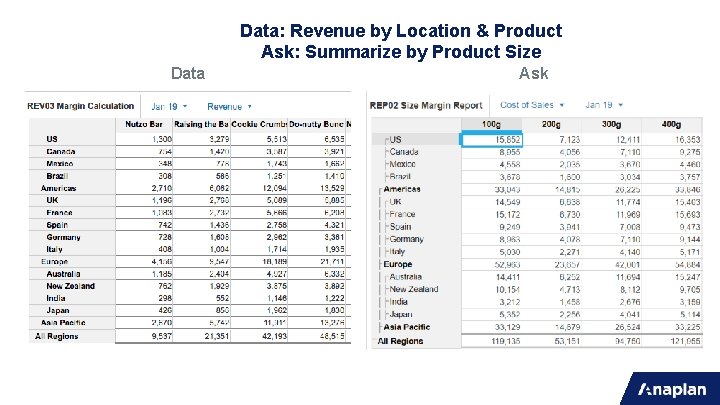Select the Asia Pacific row in REV03 table
The image size is (720, 405).
tap(63, 323)
